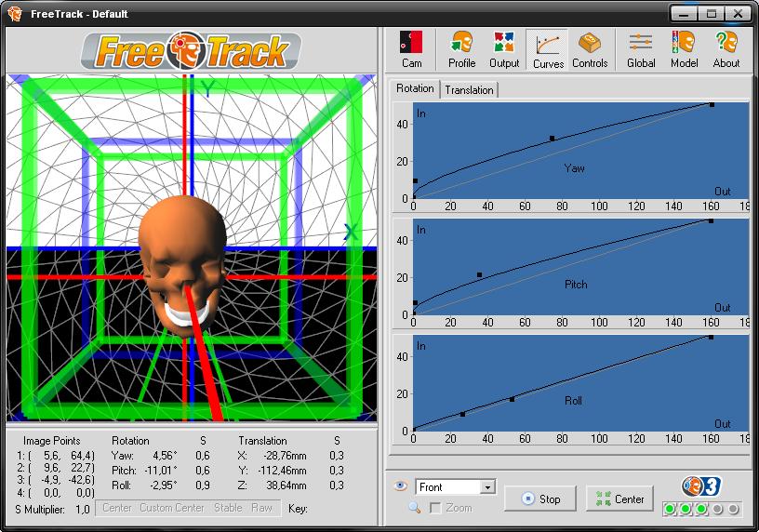This screenshot has height=532, width=759.
Task: Select the Yaw curve middle control point
Action: pos(553,139)
